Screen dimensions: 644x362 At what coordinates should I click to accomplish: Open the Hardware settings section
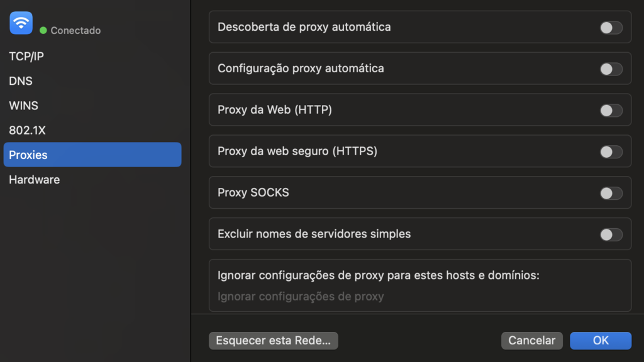click(34, 179)
